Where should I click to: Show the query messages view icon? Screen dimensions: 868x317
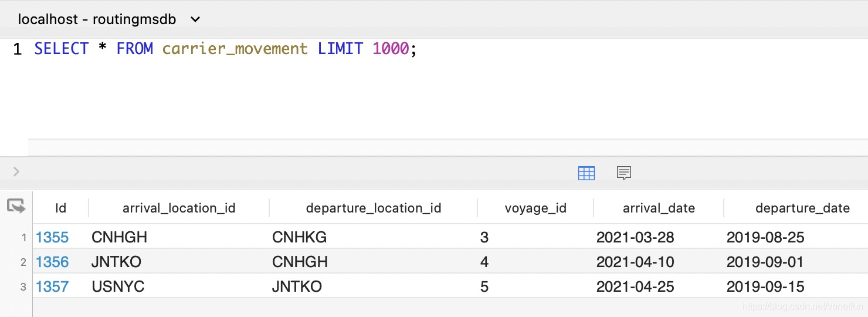624,173
